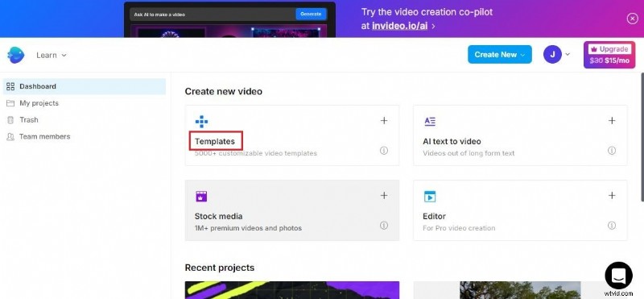Click Generate in the banner preview
Viewport: 644px width, 299px height.
(311, 14)
